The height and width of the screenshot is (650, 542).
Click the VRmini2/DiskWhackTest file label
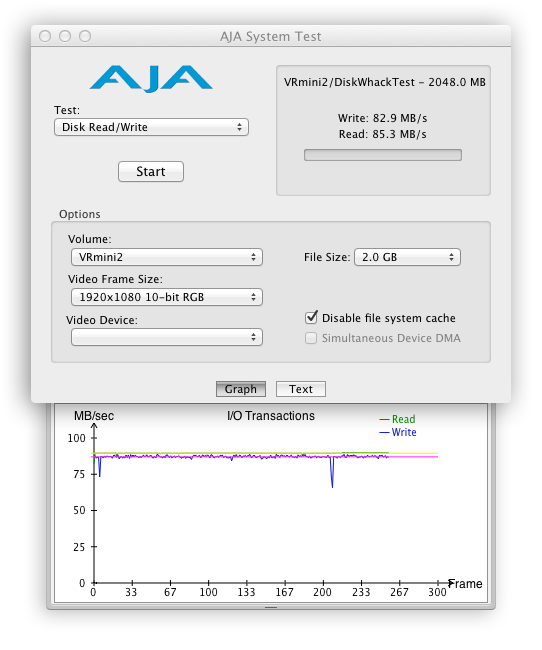click(x=384, y=82)
